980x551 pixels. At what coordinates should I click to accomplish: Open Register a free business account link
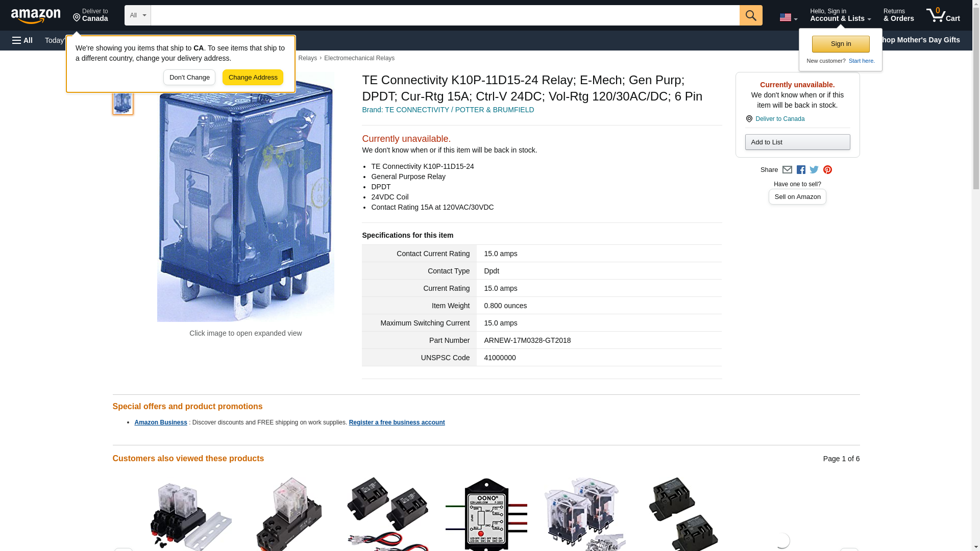click(397, 422)
